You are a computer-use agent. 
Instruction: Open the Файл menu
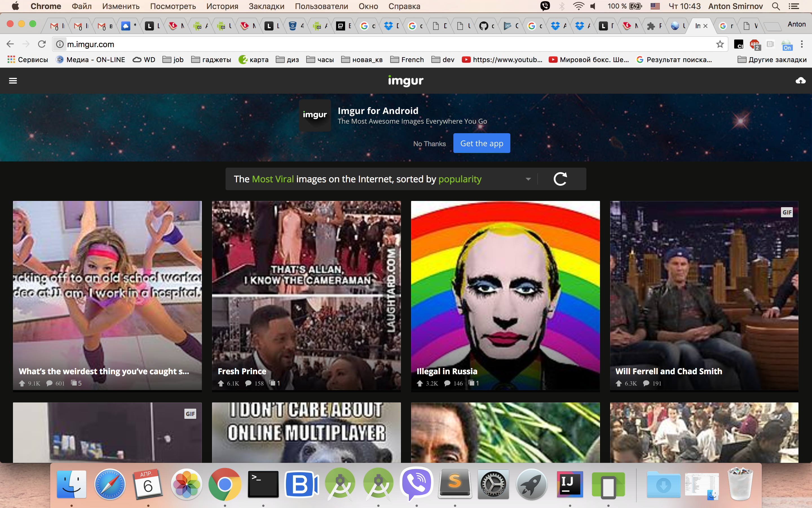(x=81, y=6)
